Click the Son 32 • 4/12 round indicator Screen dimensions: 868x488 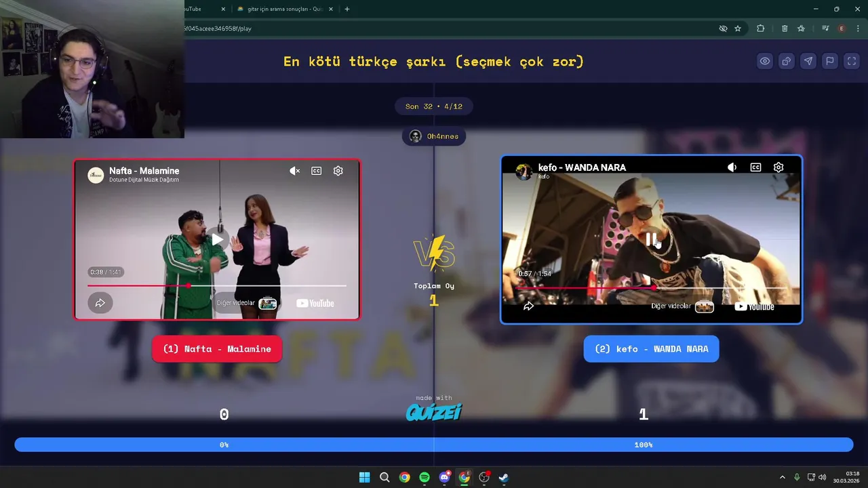[434, 106]
